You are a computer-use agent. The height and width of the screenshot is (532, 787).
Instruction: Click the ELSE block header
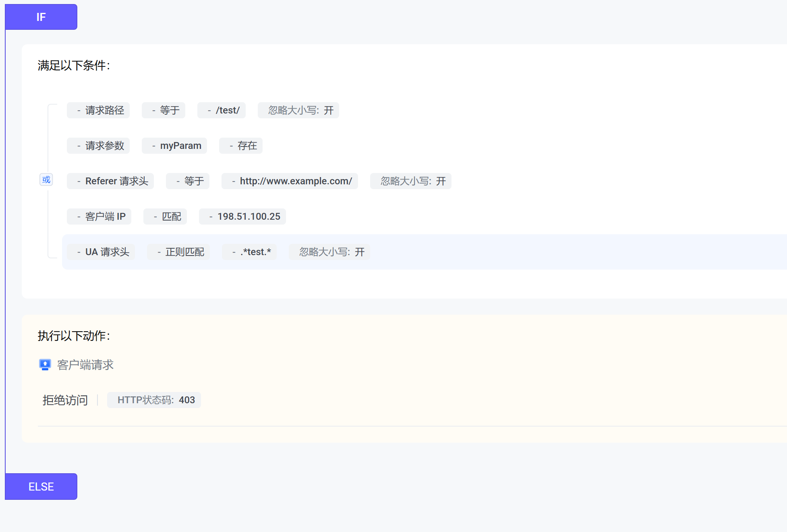pos(41,487)
